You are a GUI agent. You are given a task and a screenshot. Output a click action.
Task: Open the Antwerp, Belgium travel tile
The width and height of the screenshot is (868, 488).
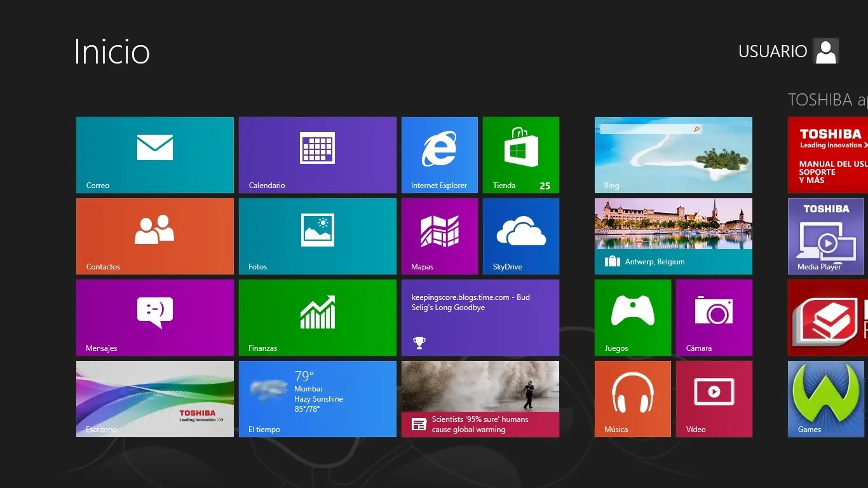click(x=674, y=236)
